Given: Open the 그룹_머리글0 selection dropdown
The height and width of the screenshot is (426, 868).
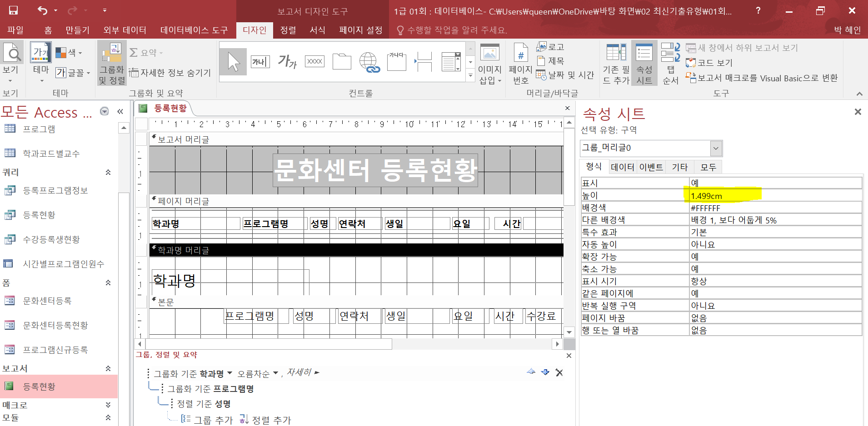Looking at the screenshot, I should pyautogui.click(x=716, y=148).
